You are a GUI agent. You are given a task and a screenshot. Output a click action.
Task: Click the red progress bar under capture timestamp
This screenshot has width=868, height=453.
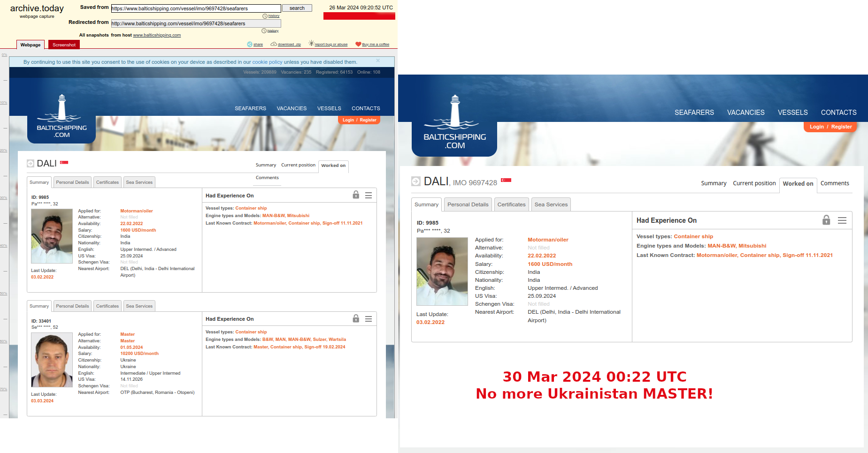(359, 16)
